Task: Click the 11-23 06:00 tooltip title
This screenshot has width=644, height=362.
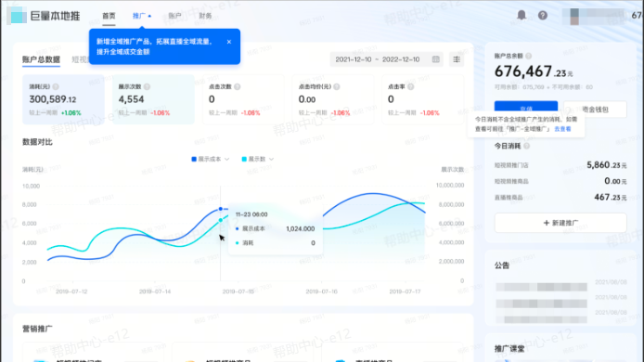Action: (x=251, y=214)
